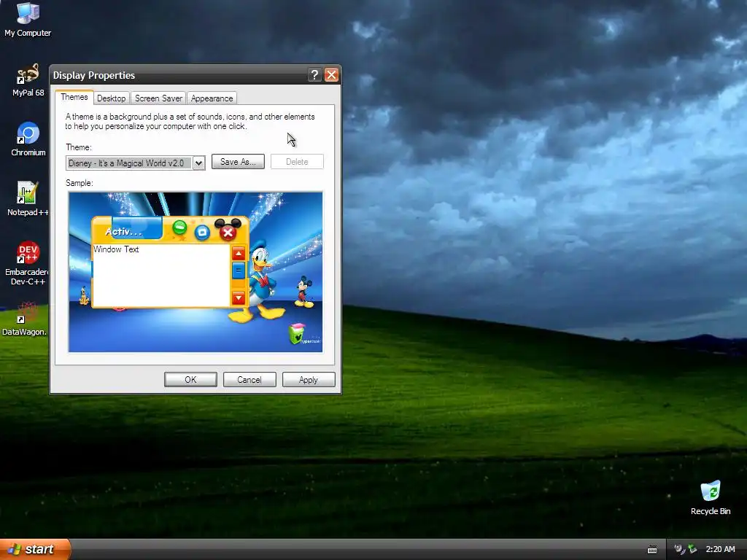This screenshot has width=747, height=560.
Task: Expand the Theme dropdown arrow
Action: coord(198,163)
